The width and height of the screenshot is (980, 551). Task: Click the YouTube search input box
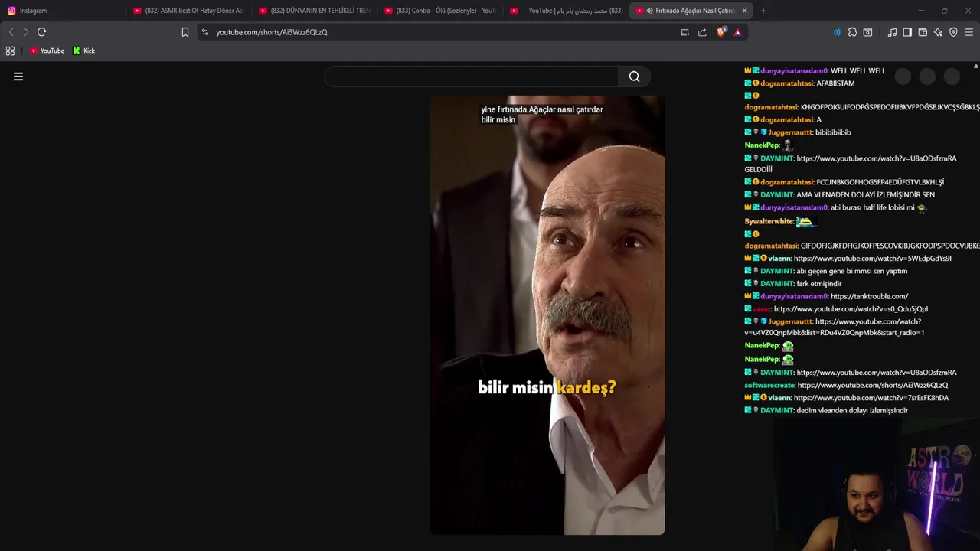(x=471, y=77)
